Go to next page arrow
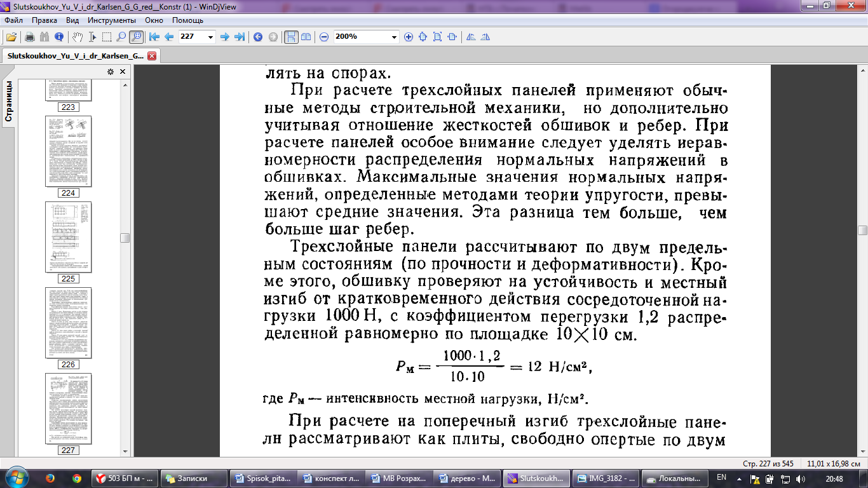Image resolution: width=868 pixels, height=488 pixels. click(x=224, y=37)
